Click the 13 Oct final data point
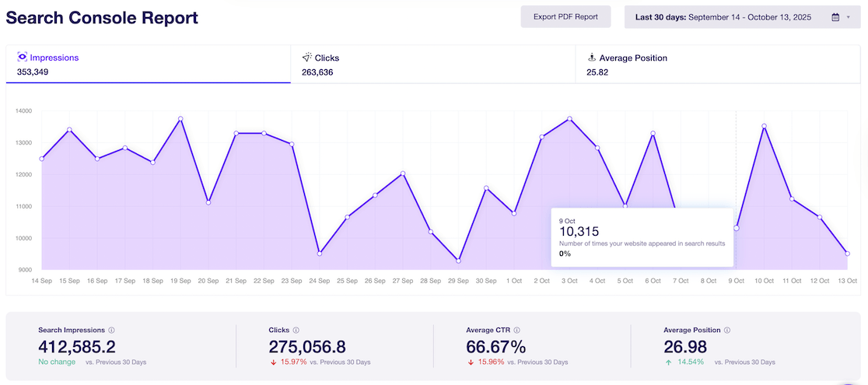868x385 pixels. pyautogui.click(x=847, y=254)
